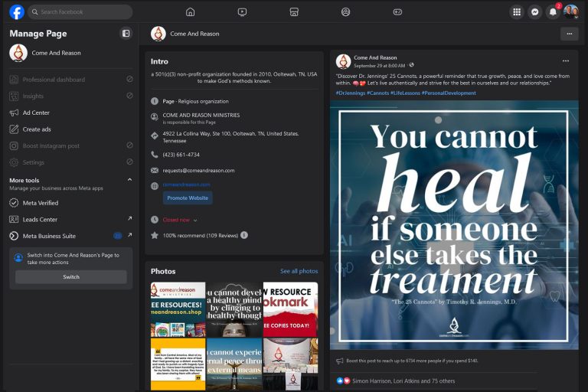Open the Gaming icon in top bar
Screen dimensions: 588x392
pos(397,12)
